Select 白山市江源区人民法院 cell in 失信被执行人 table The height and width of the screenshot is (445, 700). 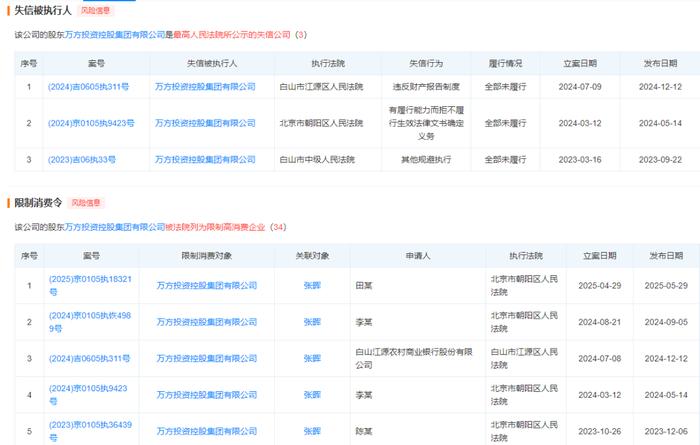click(x=321, y=87)
